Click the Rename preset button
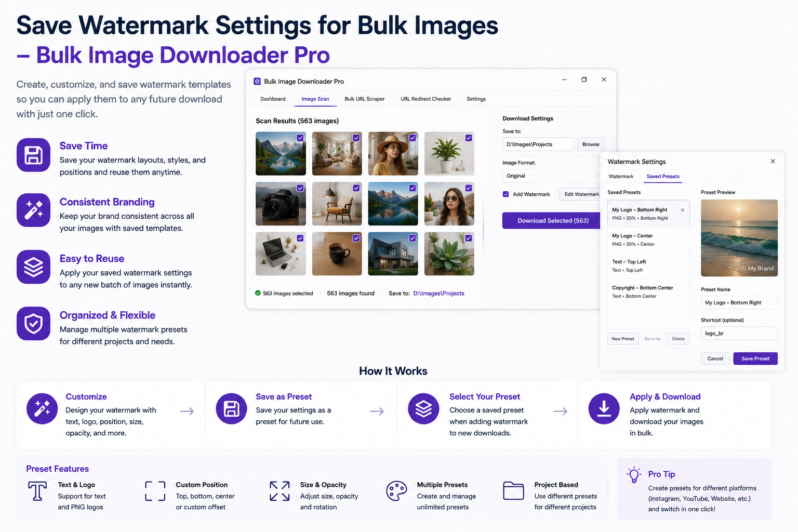The image size is (798, 532). [x=653, y=339]
